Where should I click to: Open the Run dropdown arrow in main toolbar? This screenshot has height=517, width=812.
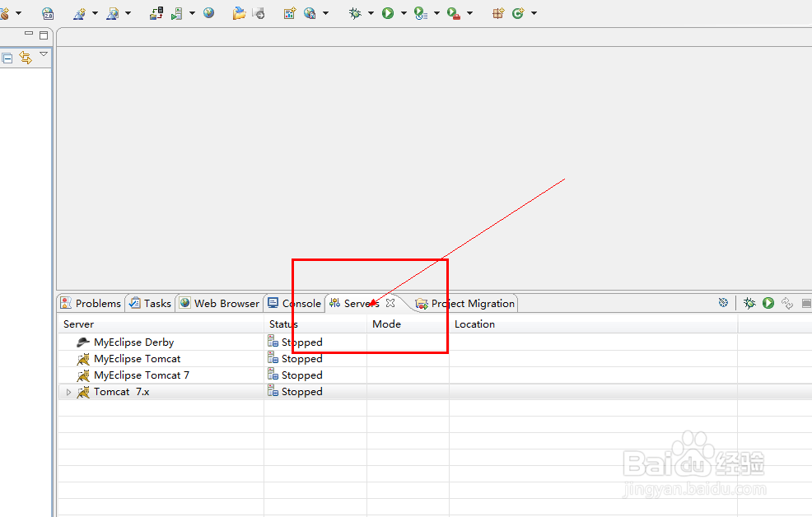(x=404, y=13)
